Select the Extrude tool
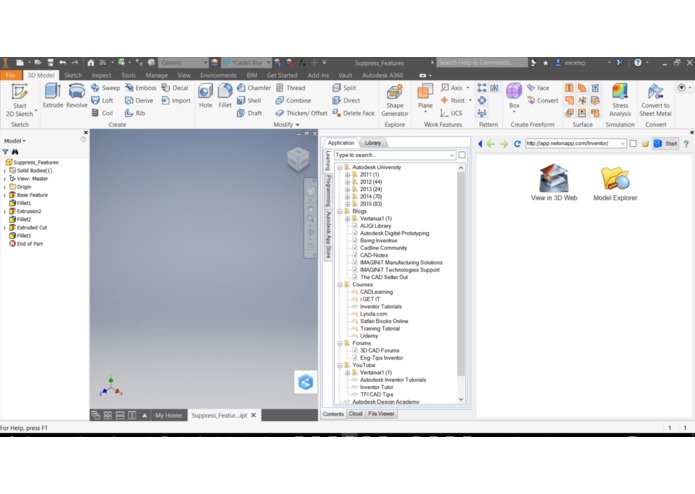Image resolution: width=695 pixels, height=494 pixels. coord(53,96)
